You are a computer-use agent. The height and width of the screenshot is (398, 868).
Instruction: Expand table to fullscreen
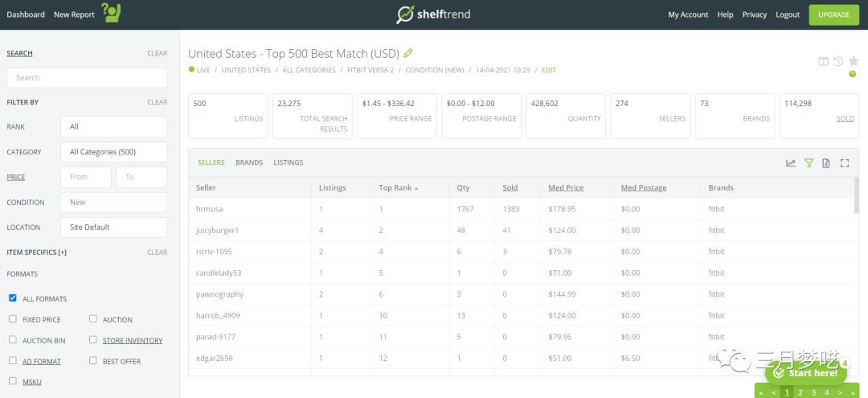(x=845, y=163)
